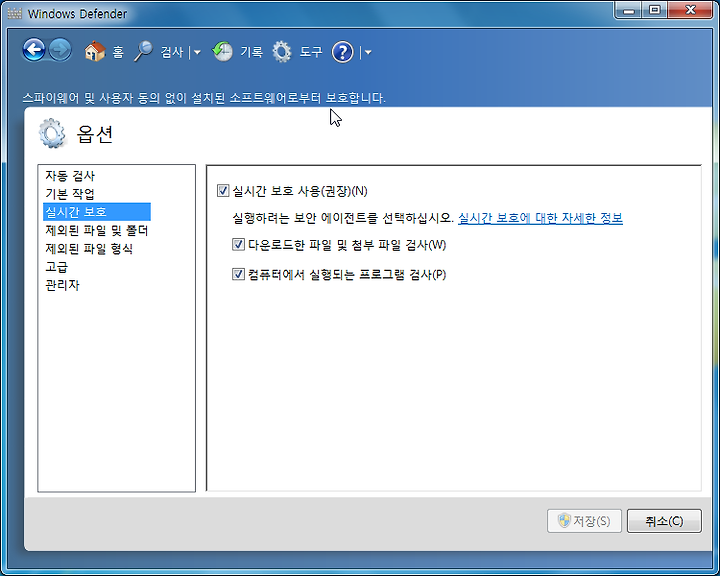The image size is (720, 576).
Task: Go back with the blue back arrow
Action: (34, 50)
